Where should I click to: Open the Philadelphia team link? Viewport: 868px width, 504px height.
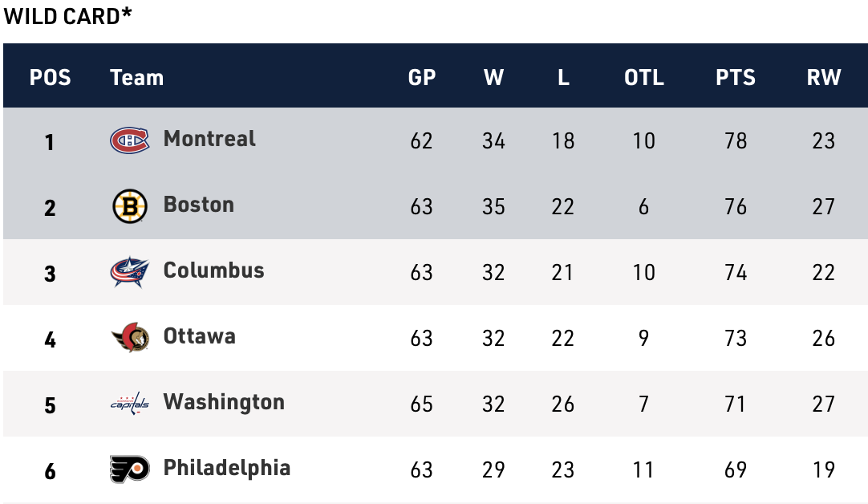(227, 468)
